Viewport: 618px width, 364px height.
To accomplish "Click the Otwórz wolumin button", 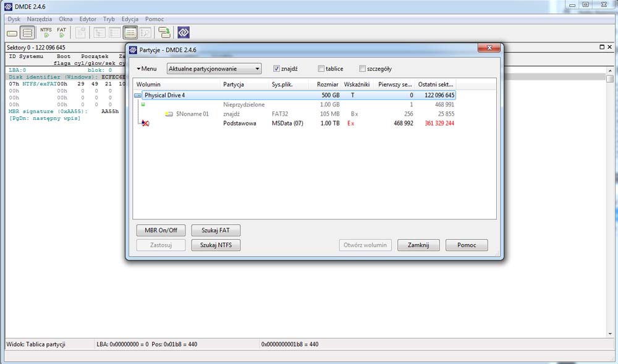I will pos(365,245).
